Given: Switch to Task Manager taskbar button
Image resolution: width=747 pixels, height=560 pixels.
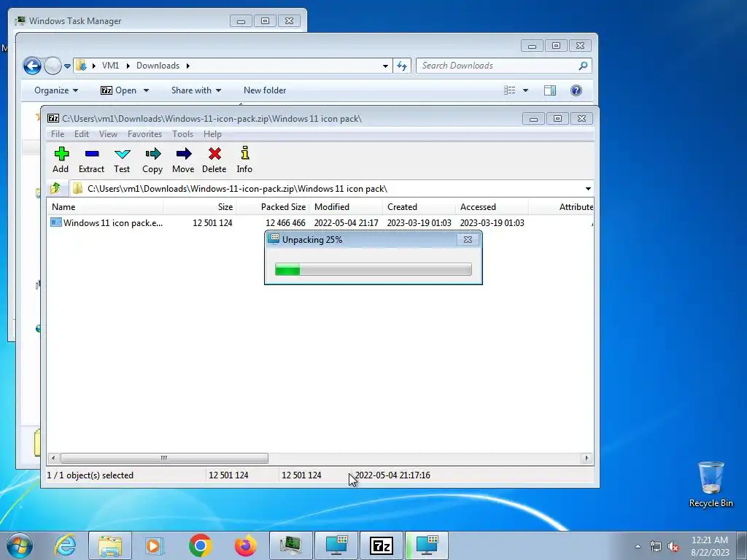Looking at the screenshot, I should coord(291,545).
